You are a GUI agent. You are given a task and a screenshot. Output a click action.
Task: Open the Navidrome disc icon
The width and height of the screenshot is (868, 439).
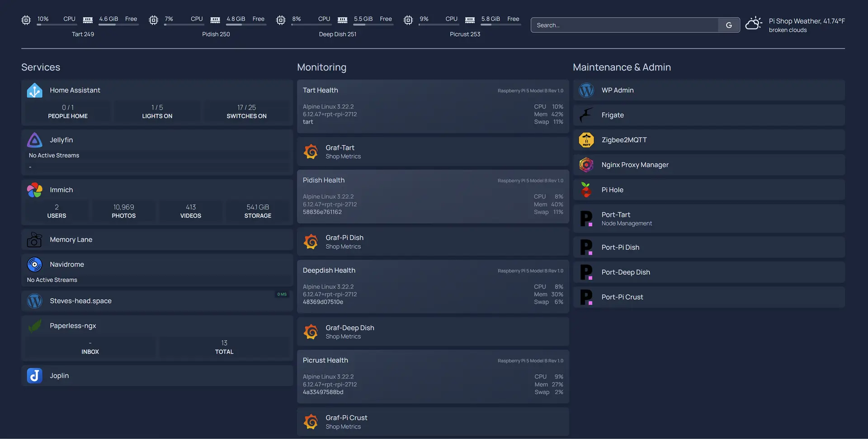34,264
